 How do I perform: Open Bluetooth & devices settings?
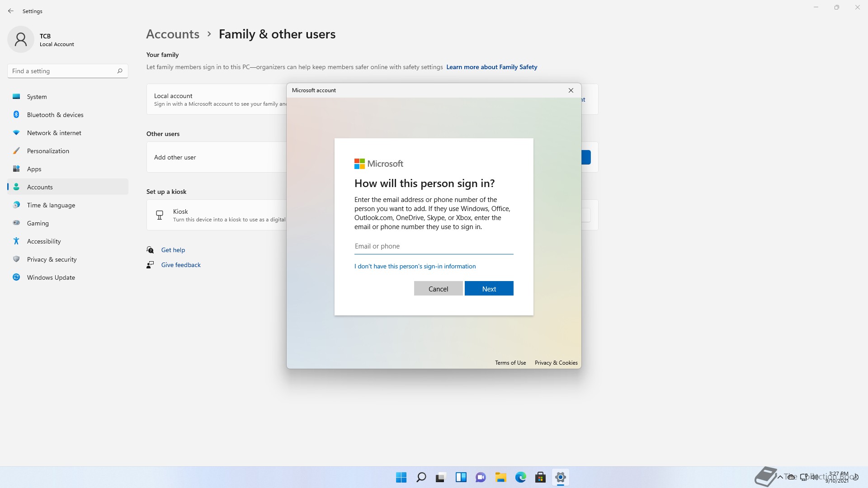click(x=68, y=115)
